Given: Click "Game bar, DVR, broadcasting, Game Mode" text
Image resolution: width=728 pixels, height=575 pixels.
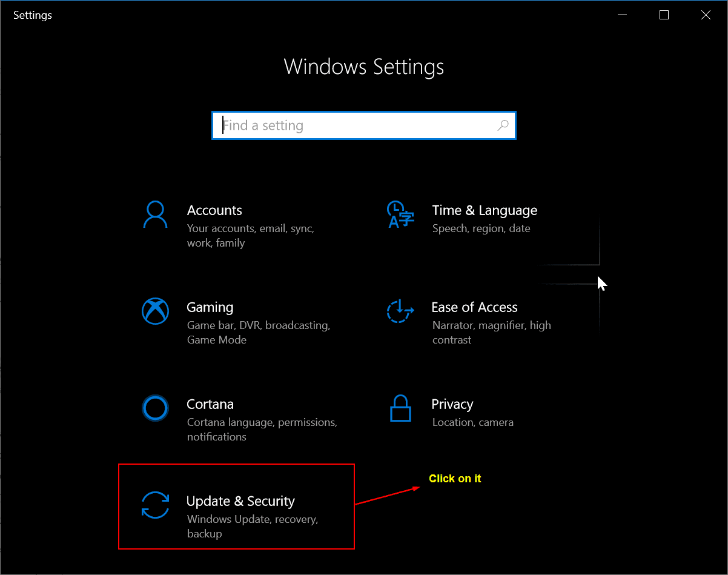Looking at the screenshot, I should click(x=259, y=333).
